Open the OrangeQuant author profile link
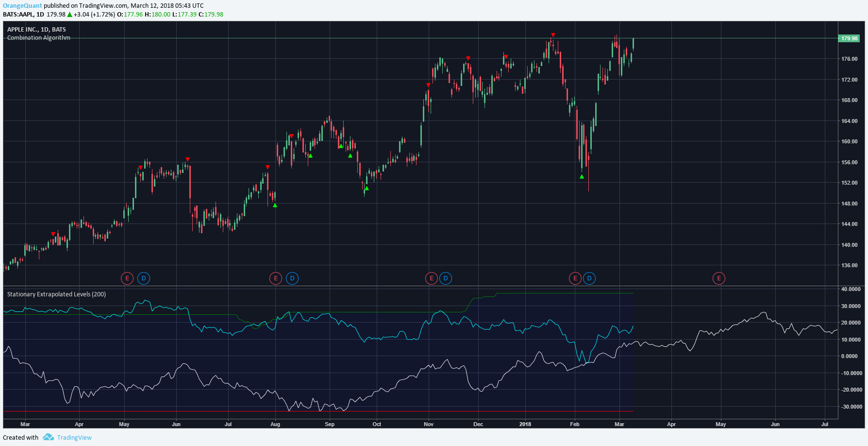The width and height of the screenshot is (868, 446). 22,6
